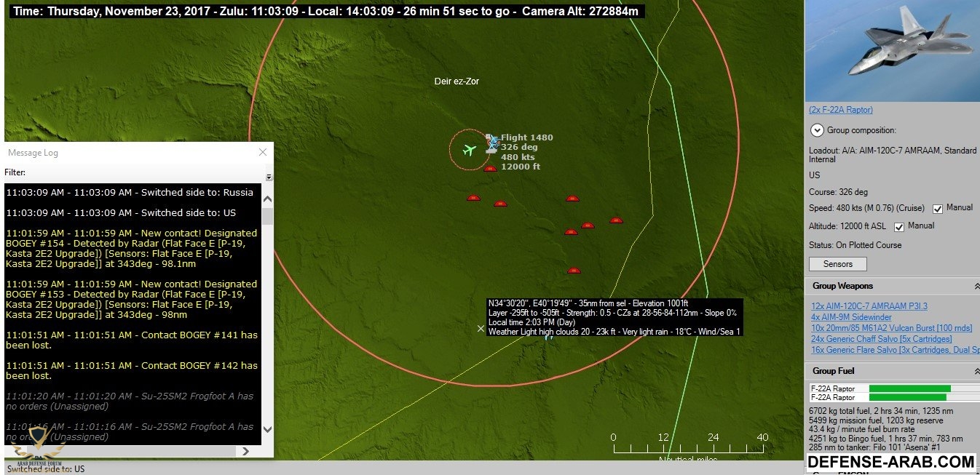Image resolution: width=980 pixels, height=475 pixels.
Task: Toggle the Manual checkbox next to Altitude
Action: point(899,227)
